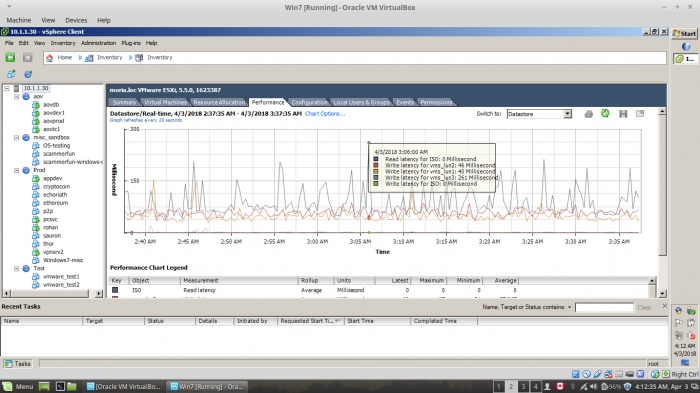The width and height of the screenshot is (700, 393).
Task: Open the vSphere File menu
Action: [x=9, y=43]
